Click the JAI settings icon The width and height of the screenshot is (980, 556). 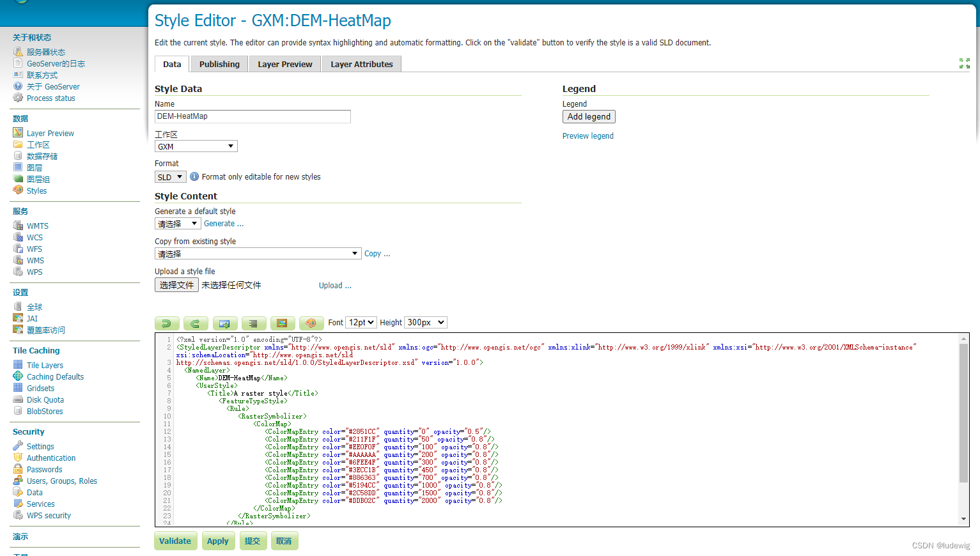click(18, 318)
